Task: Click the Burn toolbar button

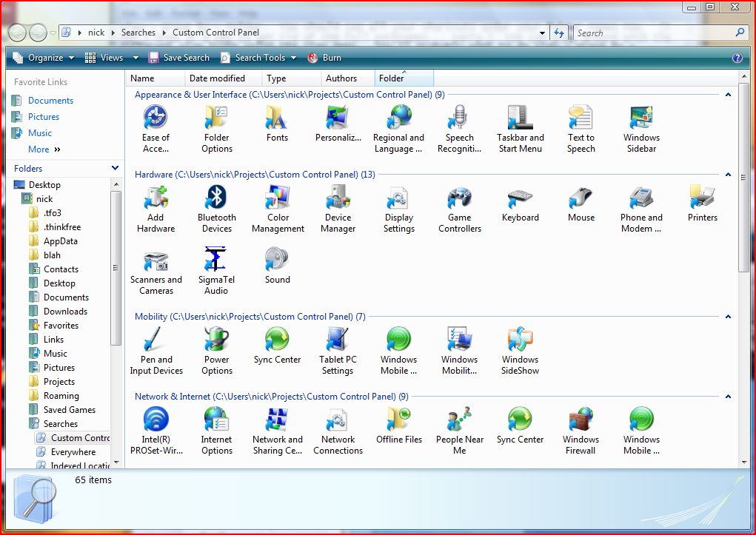Action: (x=324, y=58)
